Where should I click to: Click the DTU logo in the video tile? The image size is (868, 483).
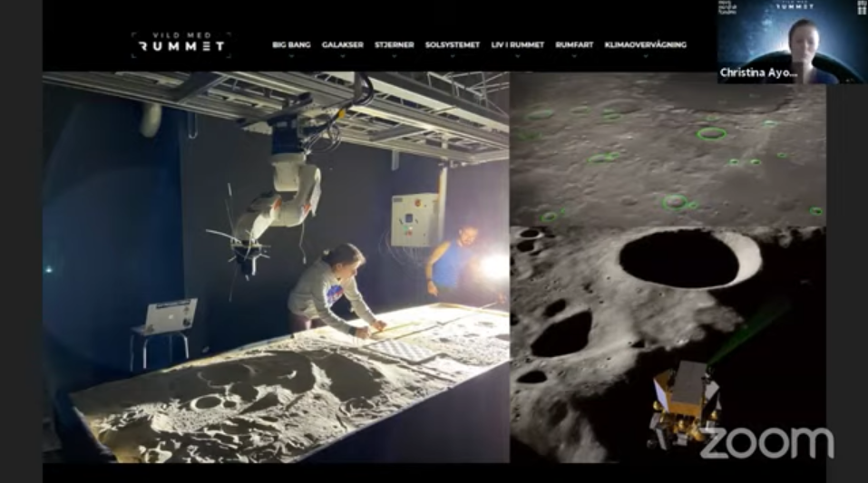pyautogui.click(x=861, y=8)
